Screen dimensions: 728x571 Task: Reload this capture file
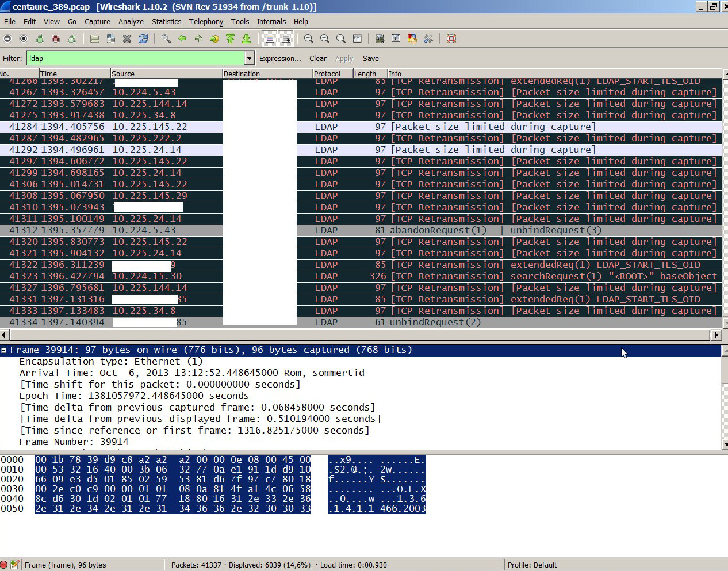click(143, 39)
